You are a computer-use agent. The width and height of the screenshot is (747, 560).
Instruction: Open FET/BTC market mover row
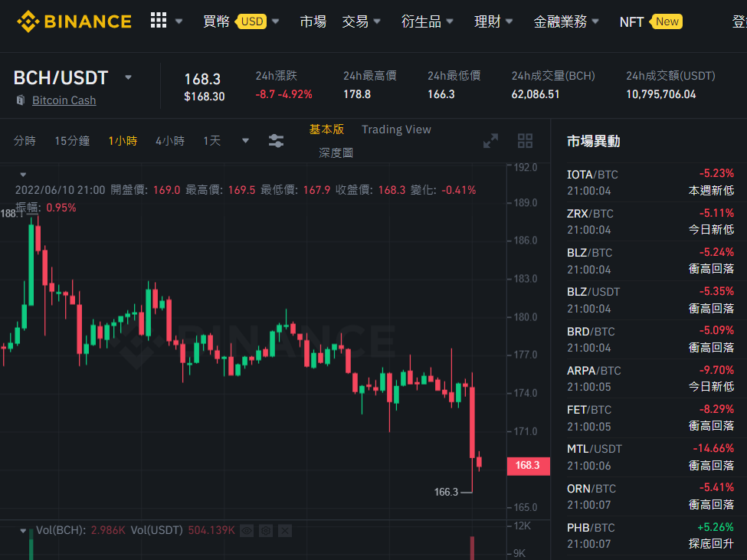pyautogui.click(x=650, y=418)
